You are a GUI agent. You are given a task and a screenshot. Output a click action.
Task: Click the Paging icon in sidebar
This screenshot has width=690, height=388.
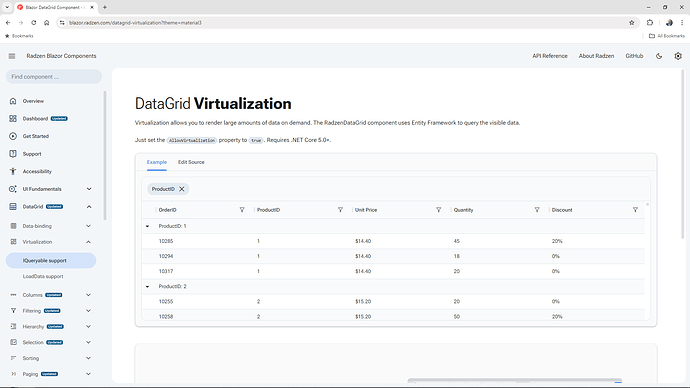pos(13,374)
